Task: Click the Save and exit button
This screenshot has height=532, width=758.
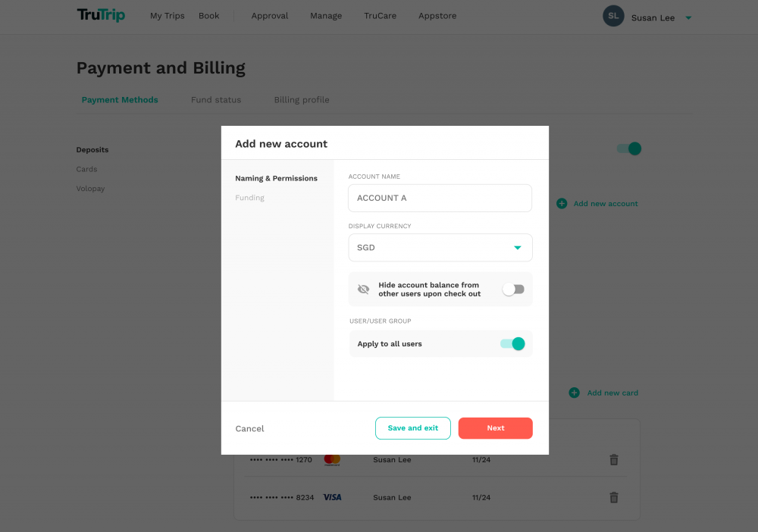Action: point(413,428)
